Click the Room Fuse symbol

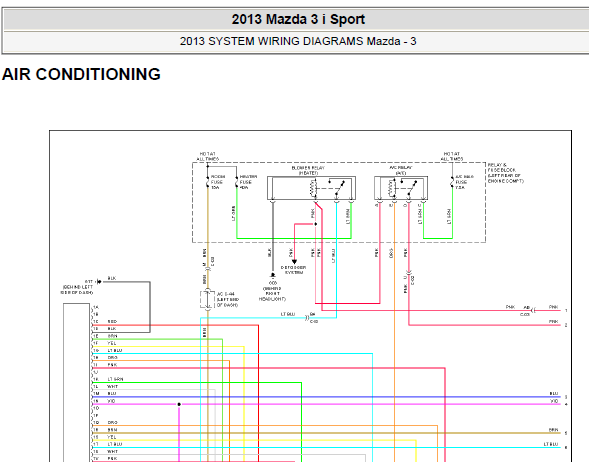pyautogui.click(x=207, y=182)
